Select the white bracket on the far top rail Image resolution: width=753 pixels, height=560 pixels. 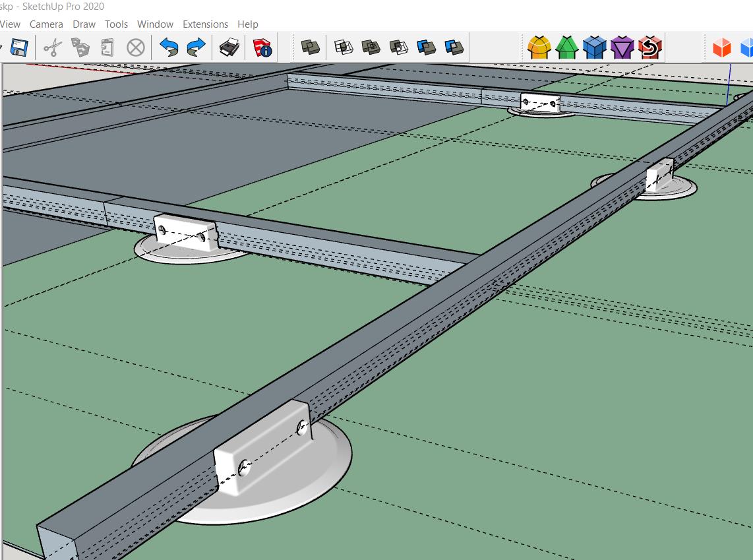pos(540,103)
